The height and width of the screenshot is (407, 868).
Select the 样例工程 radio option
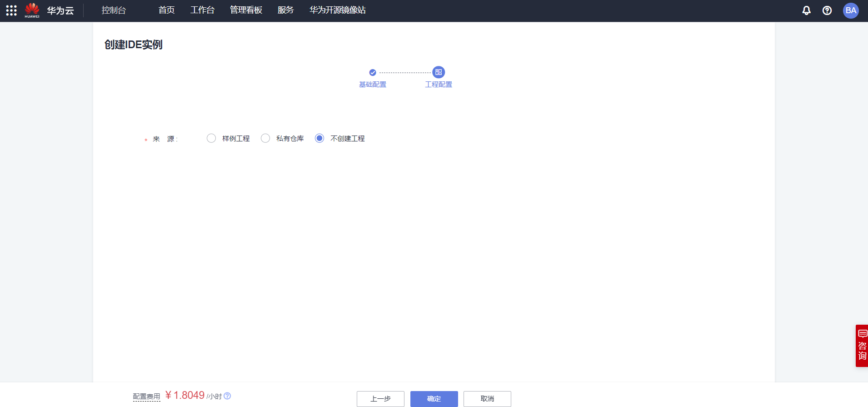211,138
